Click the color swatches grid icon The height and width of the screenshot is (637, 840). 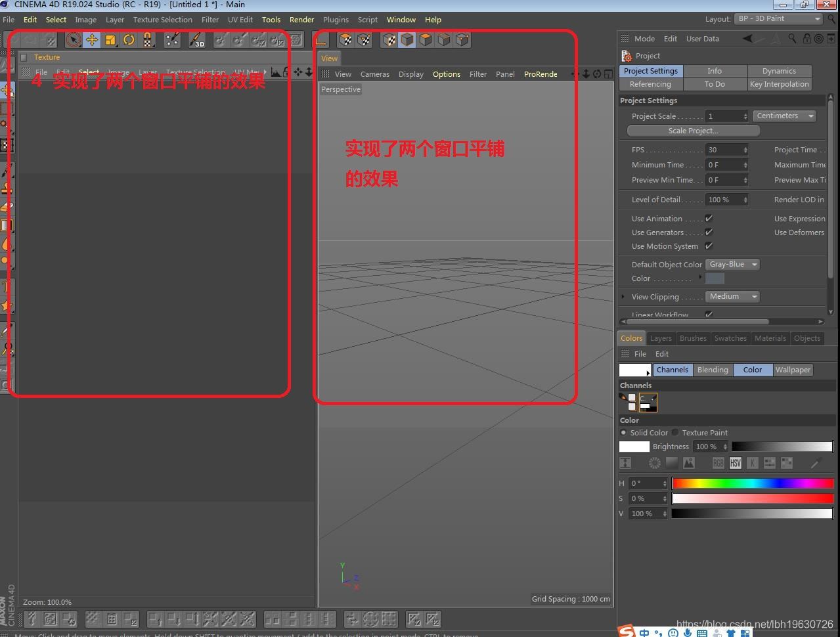(x=787, y=463)
